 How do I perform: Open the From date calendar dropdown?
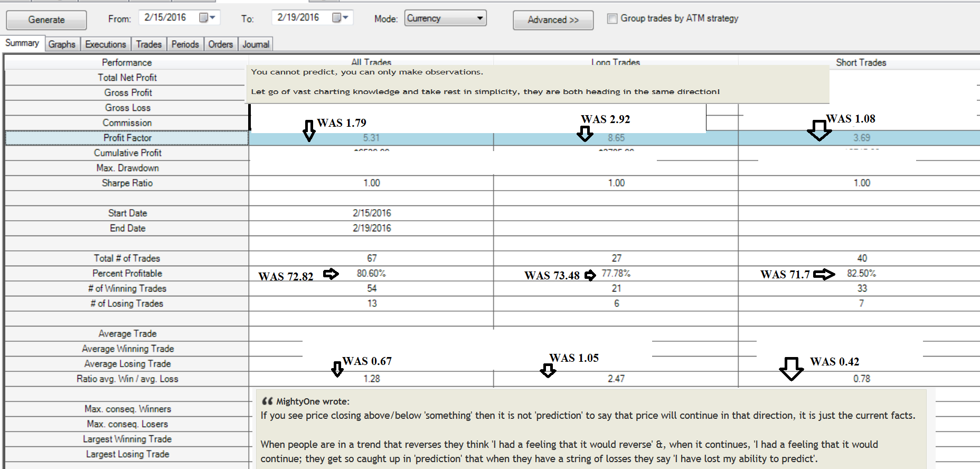point(208,17)
